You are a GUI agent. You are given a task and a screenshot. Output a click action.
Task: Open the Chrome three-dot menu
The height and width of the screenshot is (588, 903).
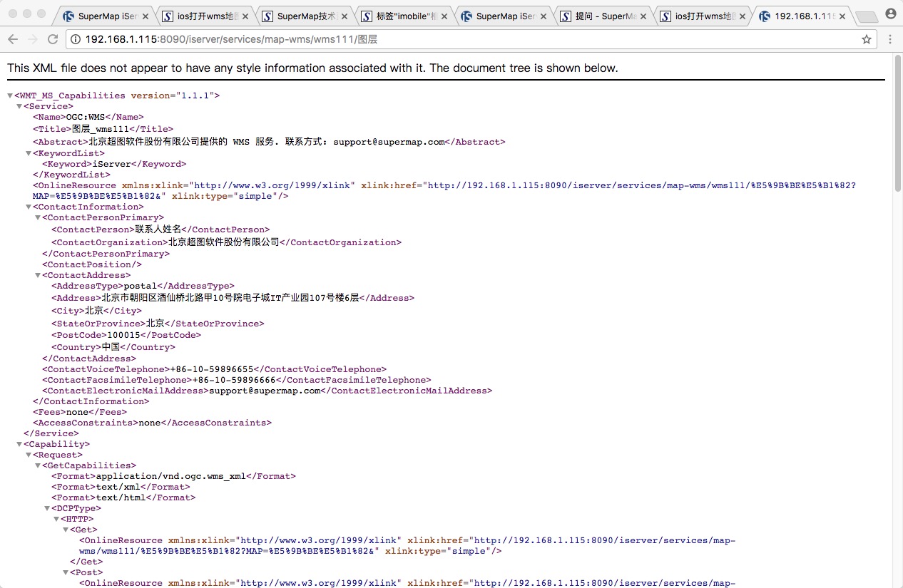[x=890, y=40]
